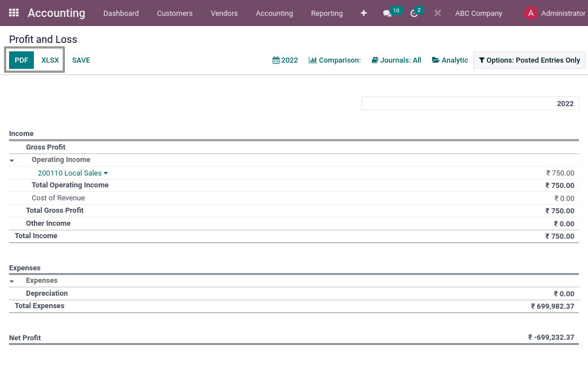Go to the Reporting menu
Screen dimensions: 588x368
(x=326, y=13)
